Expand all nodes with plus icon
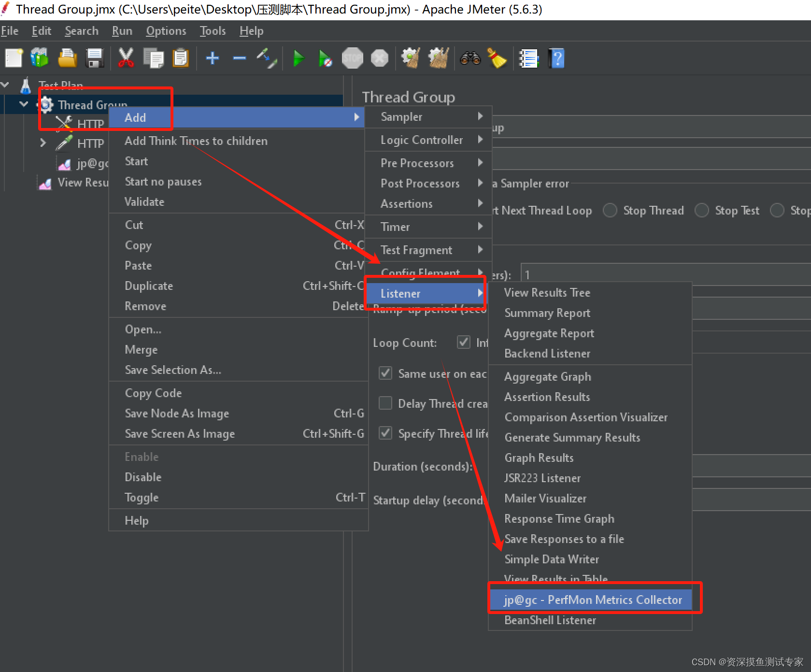 tap(213, 58)
